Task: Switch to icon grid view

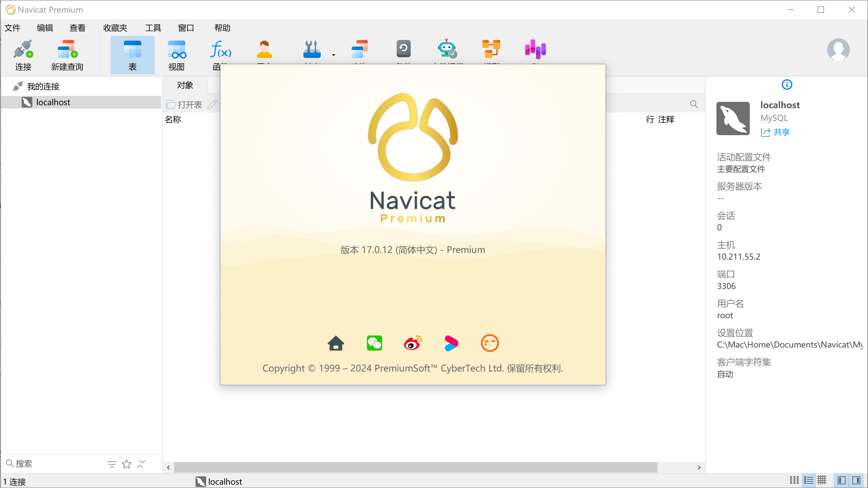Action: click(794, 480)
